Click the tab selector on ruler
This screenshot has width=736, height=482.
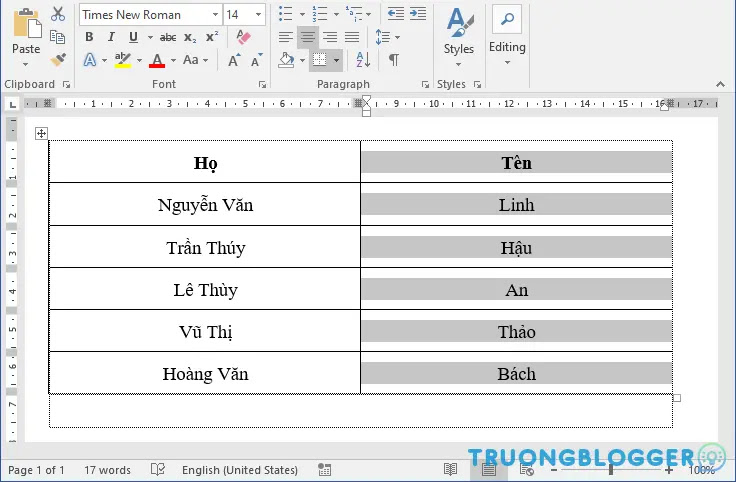point(13,104)
